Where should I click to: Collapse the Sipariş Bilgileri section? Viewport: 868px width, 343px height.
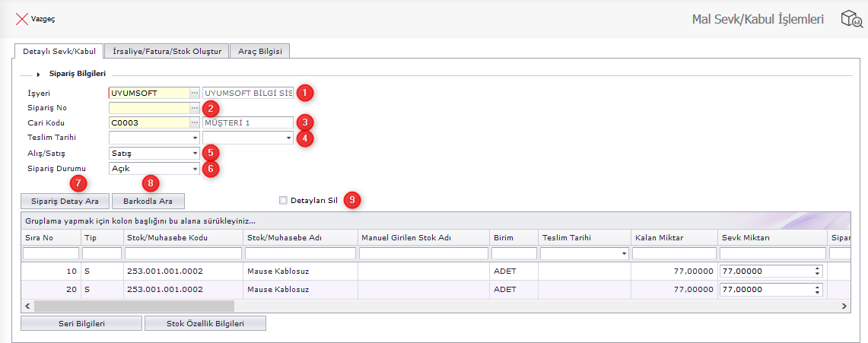coord(38,75)
